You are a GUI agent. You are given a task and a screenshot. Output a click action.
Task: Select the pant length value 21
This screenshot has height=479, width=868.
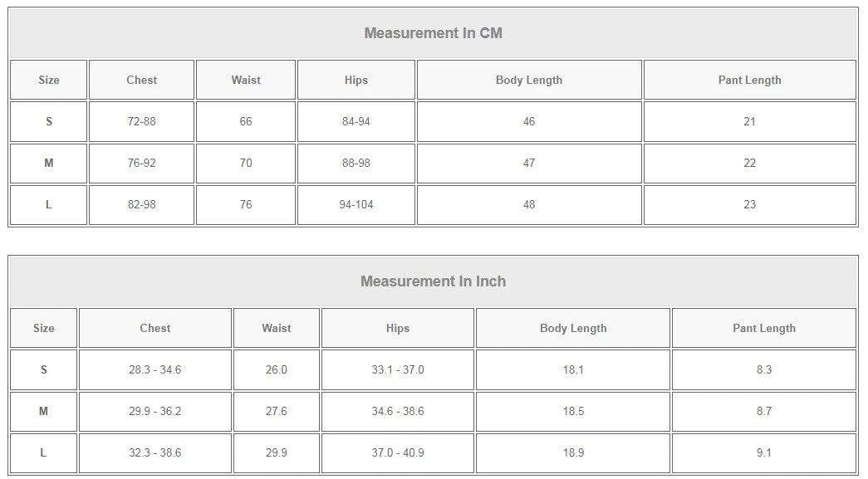[x=749, y=122]
